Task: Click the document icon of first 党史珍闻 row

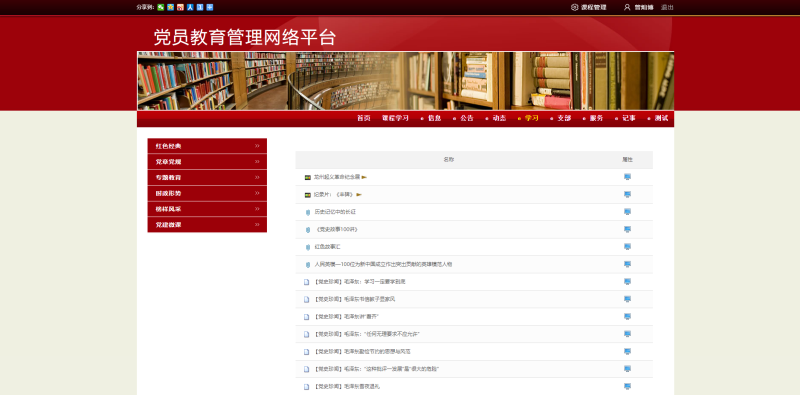Action: (x=307, y=282)
